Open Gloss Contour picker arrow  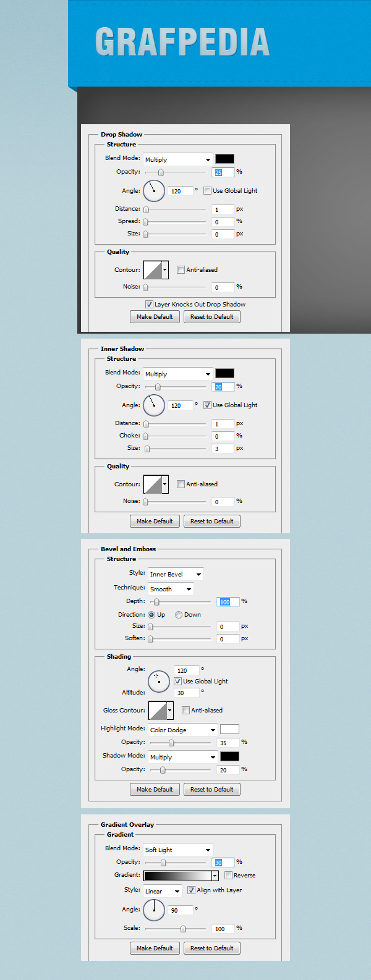[170, 711]
